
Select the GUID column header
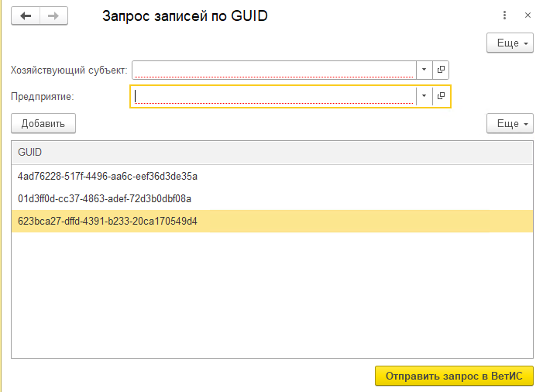[272, 153]
